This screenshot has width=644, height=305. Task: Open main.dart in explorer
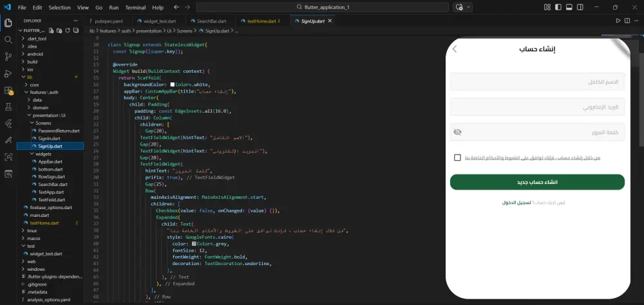click(x=39, y=215)
